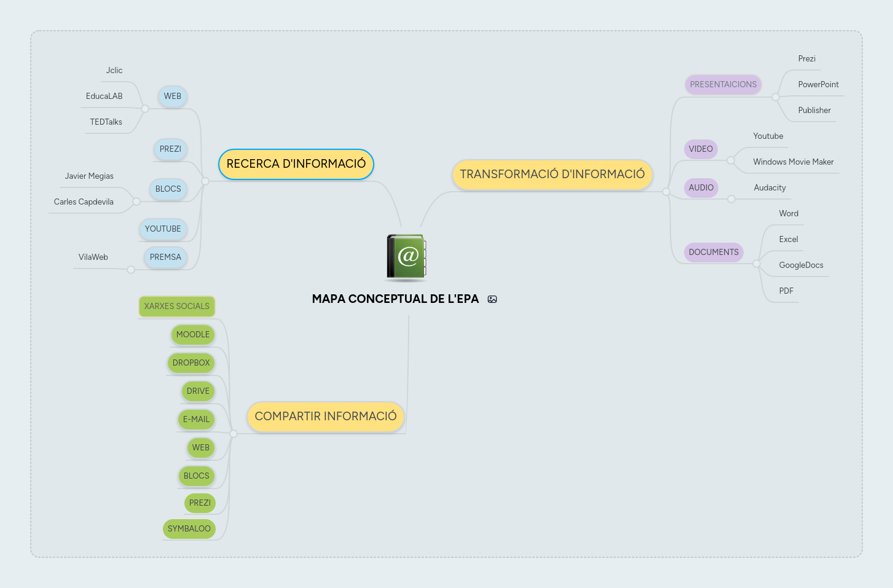Select the PREMSA node
Screen dimensions: 893x588
165,257
